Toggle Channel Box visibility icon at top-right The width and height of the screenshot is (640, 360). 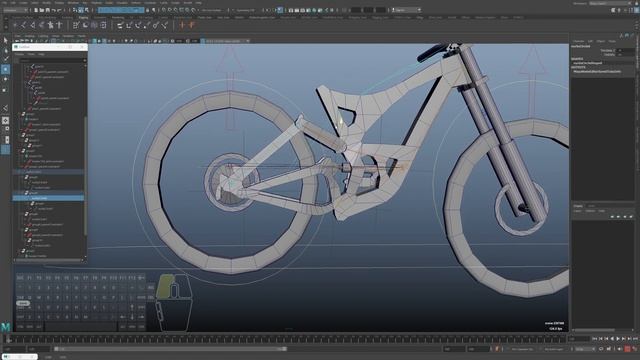tap(636, 10)
